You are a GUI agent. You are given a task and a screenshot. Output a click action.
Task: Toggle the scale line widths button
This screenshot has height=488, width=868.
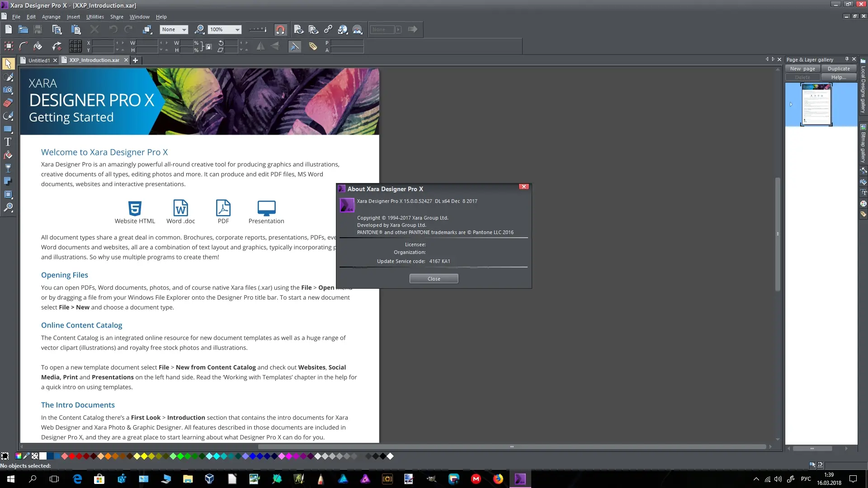[294, 47]
